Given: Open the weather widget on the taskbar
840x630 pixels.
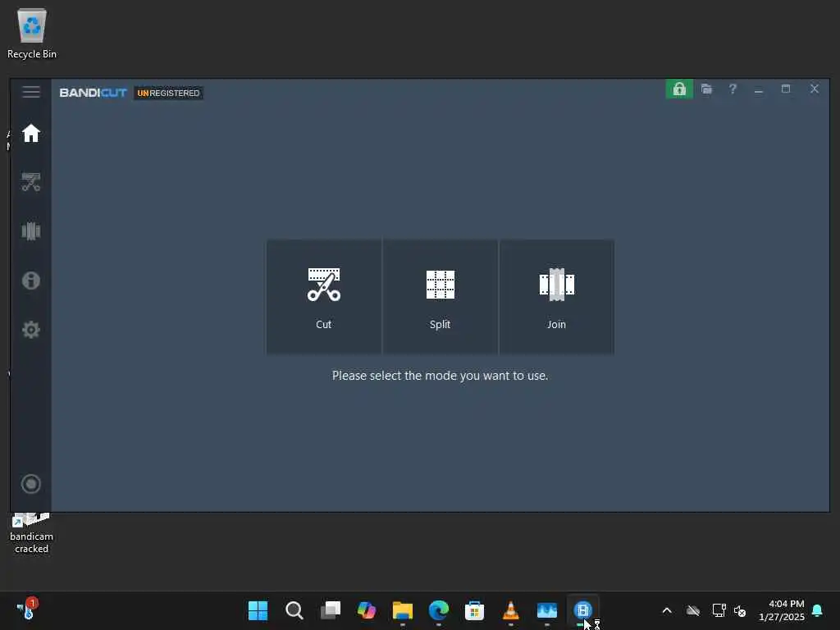Looking at the screenshot, I should point(27,609).
